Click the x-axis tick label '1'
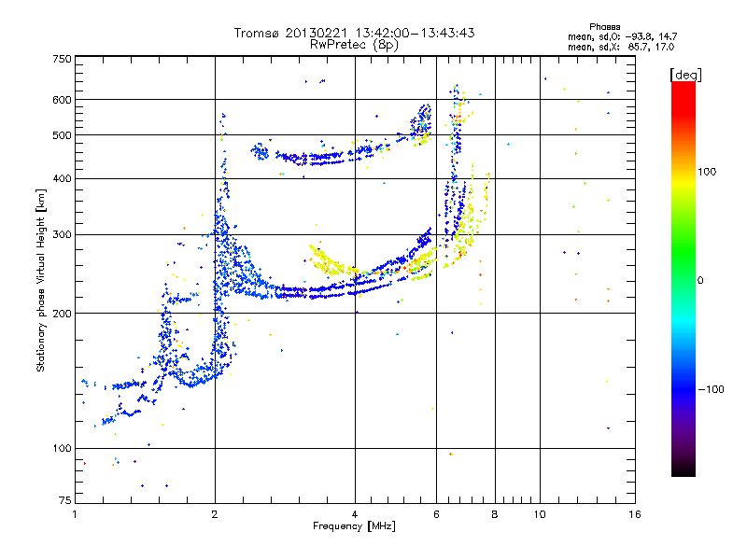This screenshot has height=560, width=747. tap(75, 514)
